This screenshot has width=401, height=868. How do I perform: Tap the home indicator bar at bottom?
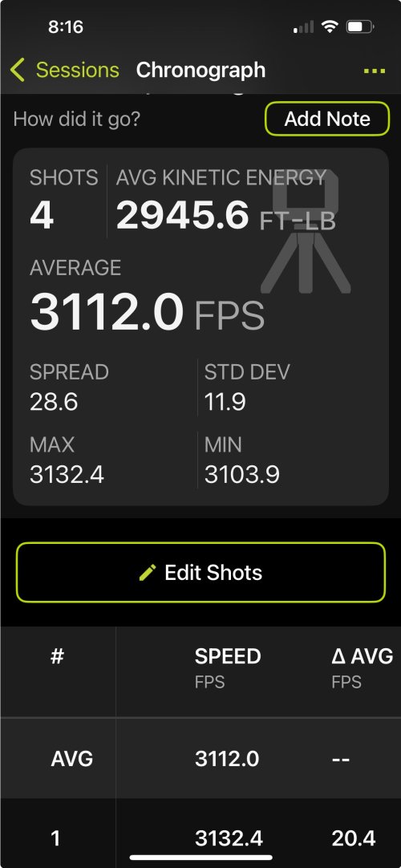tap(200, 858)
